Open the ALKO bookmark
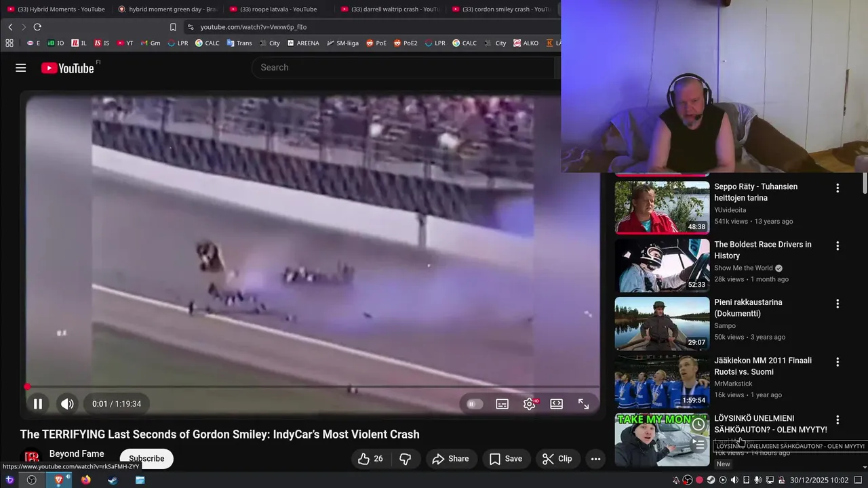The width and height of the screenshot is (868, 488). pyautogui.click(x=526, y=43)
